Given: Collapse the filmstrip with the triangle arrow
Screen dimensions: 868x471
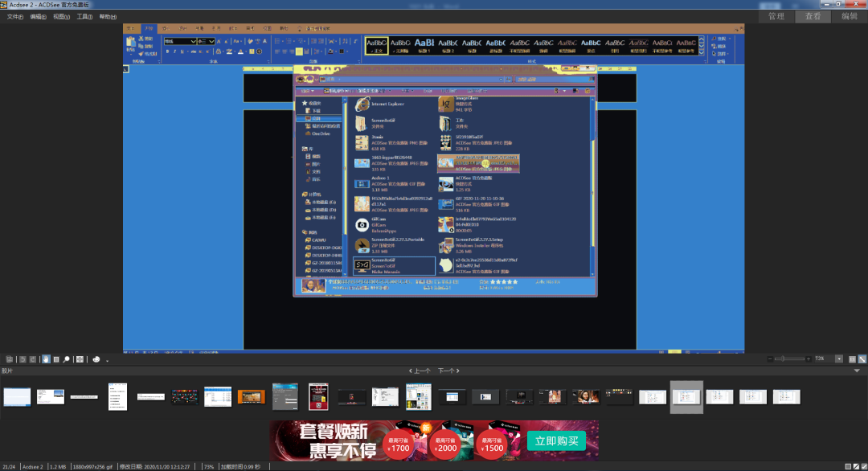Looking at the screenshot, I should (x=857, y=371).
